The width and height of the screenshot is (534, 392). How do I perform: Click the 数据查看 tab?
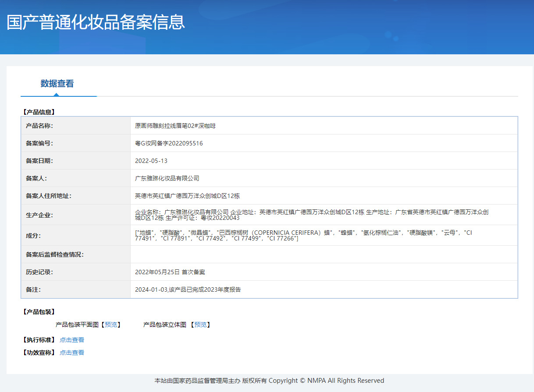pyautogui.click(x=57, y=84)
